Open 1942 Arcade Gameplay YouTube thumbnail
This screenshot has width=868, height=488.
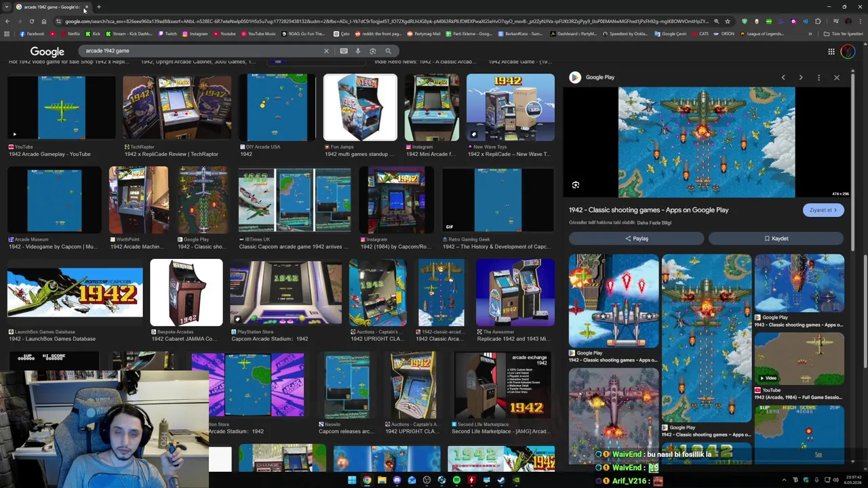tap(61, 107)
